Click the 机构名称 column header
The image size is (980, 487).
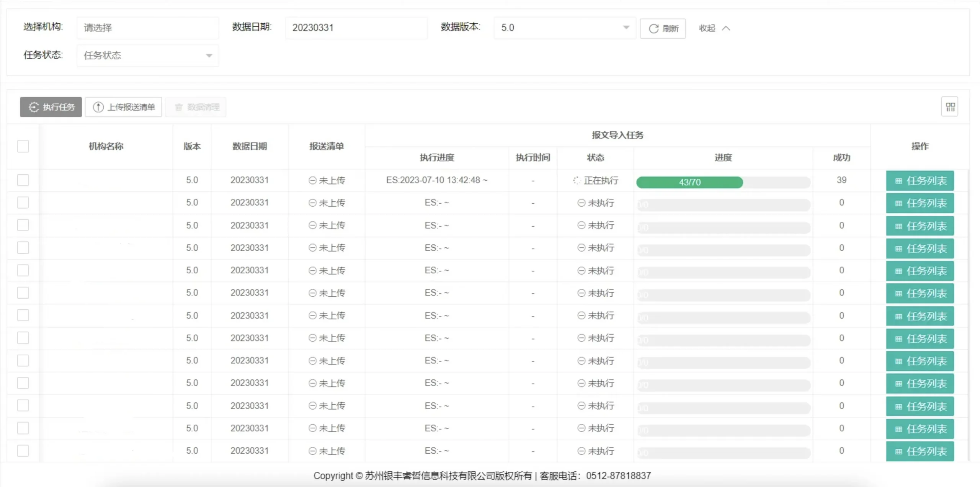coord(106,146)
